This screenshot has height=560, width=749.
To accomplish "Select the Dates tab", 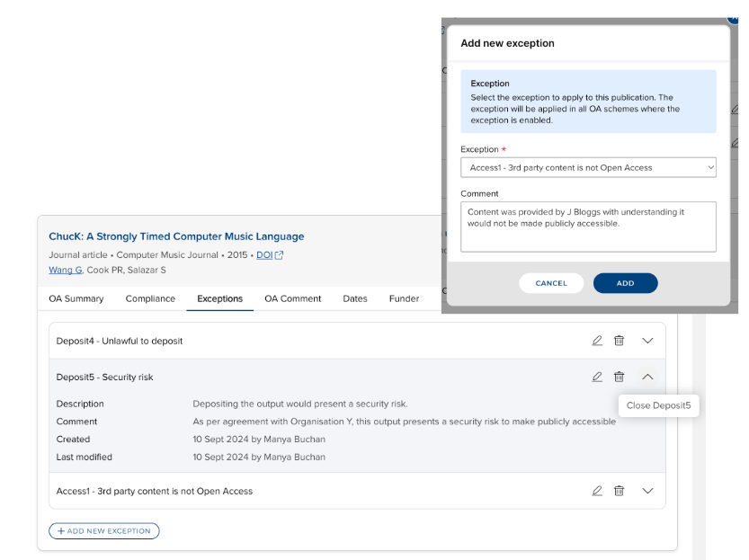I will (x=355, y=298).
